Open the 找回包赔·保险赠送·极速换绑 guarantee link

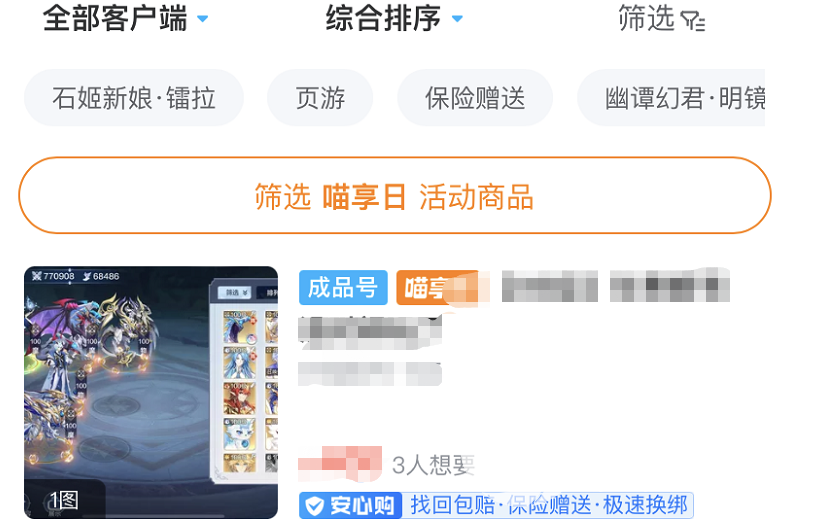(x=548, y=505)
